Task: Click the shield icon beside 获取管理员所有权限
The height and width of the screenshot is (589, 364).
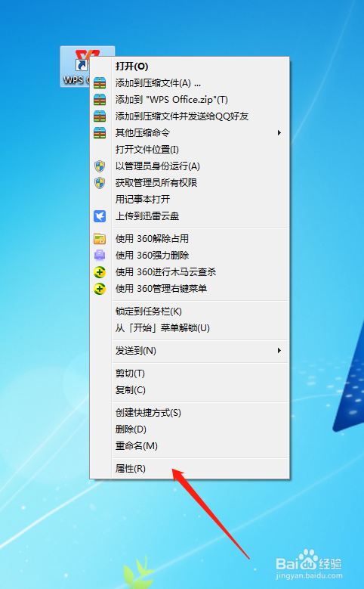Action: tap(100, 183)
